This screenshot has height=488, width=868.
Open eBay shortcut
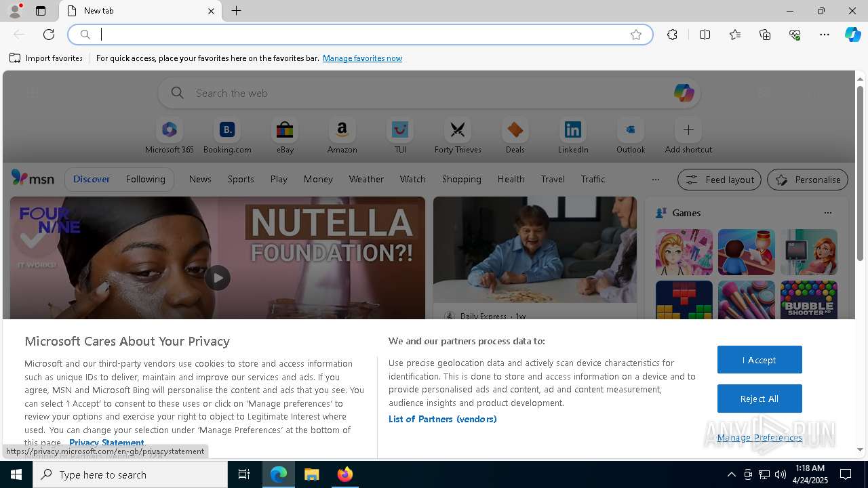pyautogui.click(x=285, y=136)
